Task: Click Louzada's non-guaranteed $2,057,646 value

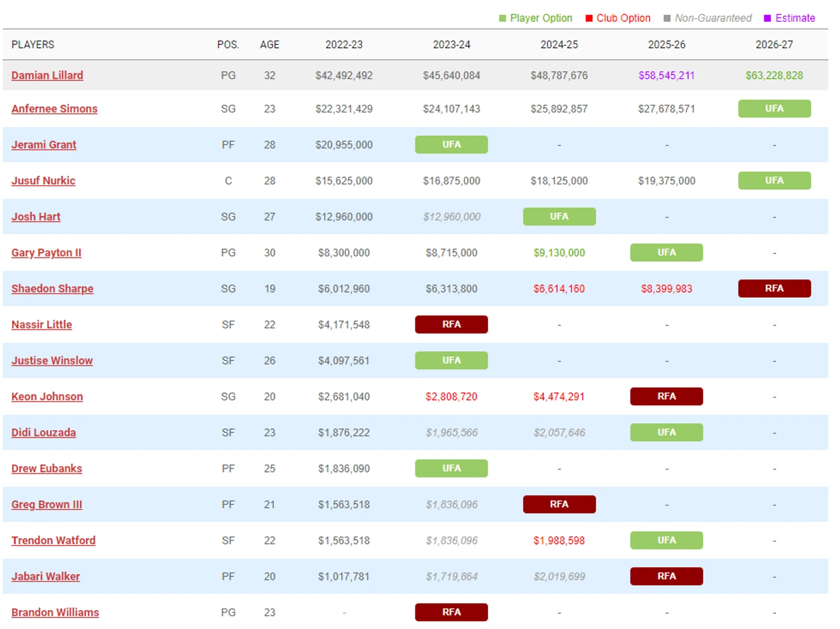Action: [559, 432]
